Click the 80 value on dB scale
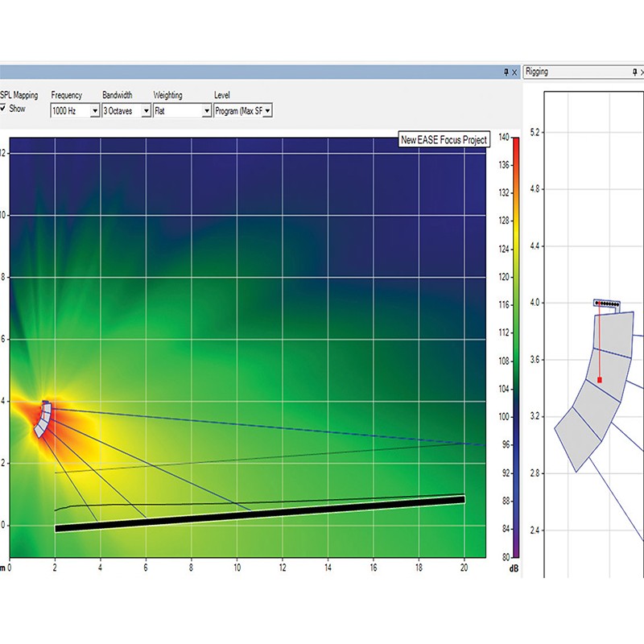Screen dimensions: 644x644 tap(506, 557)
